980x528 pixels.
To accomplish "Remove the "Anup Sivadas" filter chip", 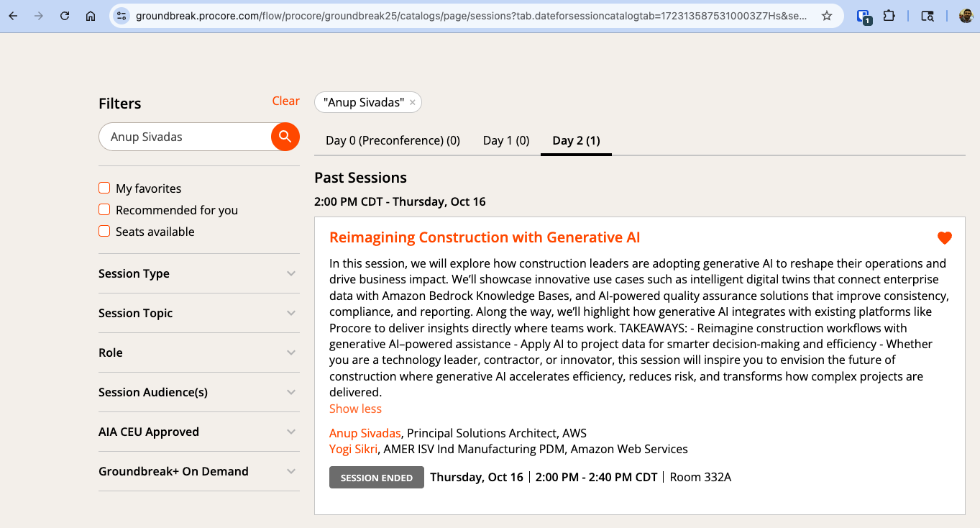I will 413,103.
